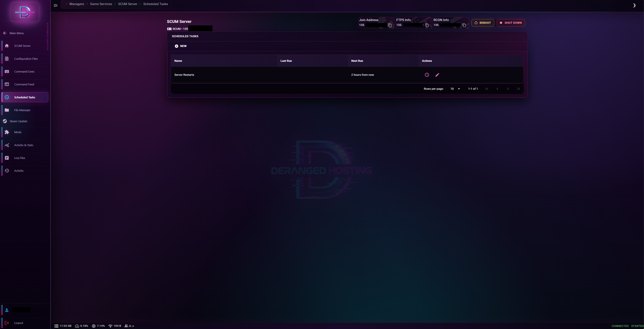Click the CONNECTED status label

coord(620,326)
